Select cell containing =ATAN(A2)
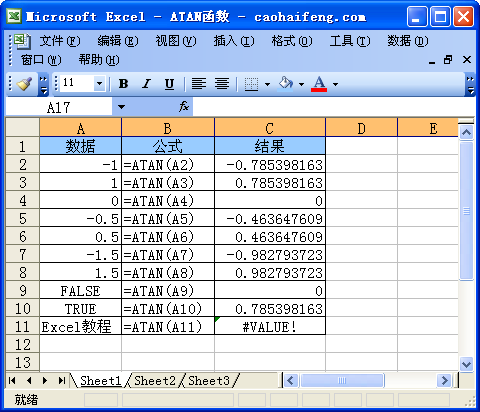 pos(168,165)
